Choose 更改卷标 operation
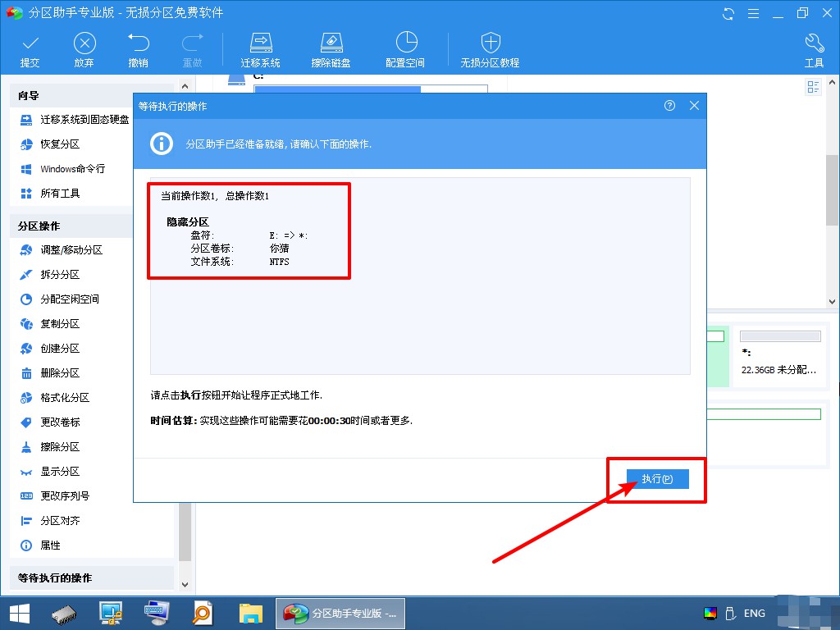Image resolution: width=840 pixels, height=630 pixels. click(50, 422)
